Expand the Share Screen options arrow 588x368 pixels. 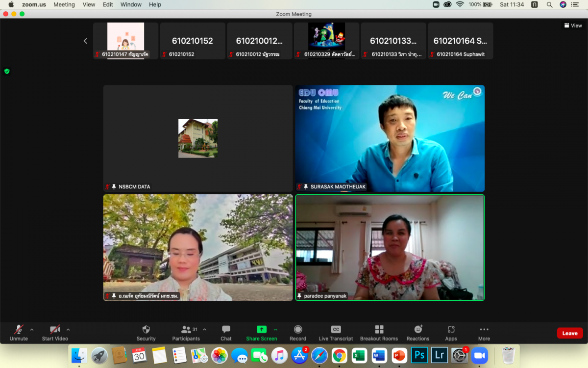pyautogui.click(x=275, y=330)
